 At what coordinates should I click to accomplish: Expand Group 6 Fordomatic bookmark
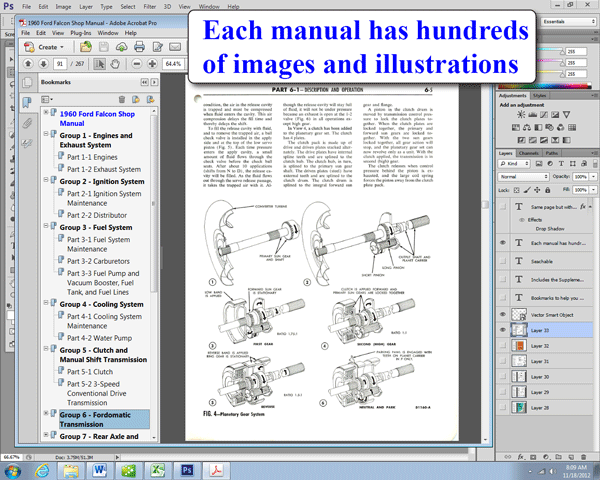click(x=46, y=413)
